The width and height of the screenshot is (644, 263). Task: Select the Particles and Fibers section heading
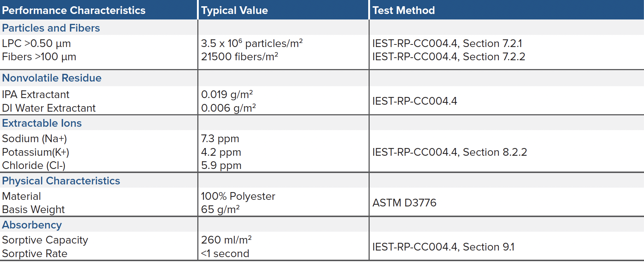pyautogui.click(x=51, y=28)
